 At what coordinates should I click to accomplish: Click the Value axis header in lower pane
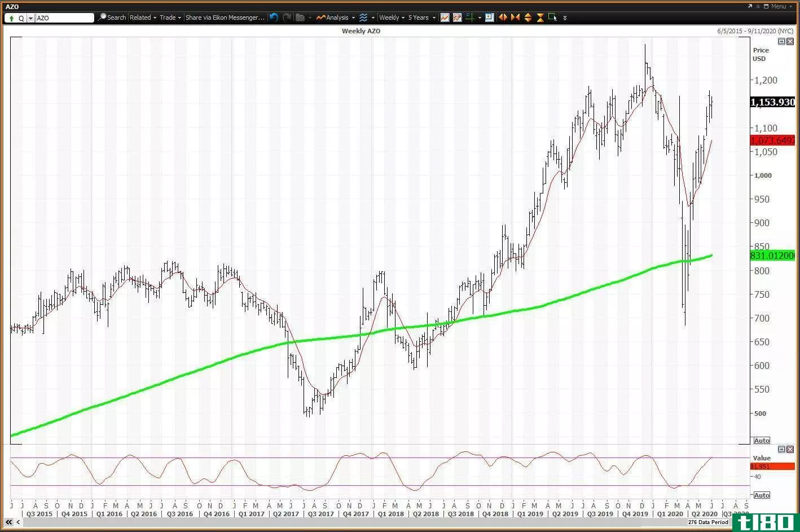tap(761, 458)
